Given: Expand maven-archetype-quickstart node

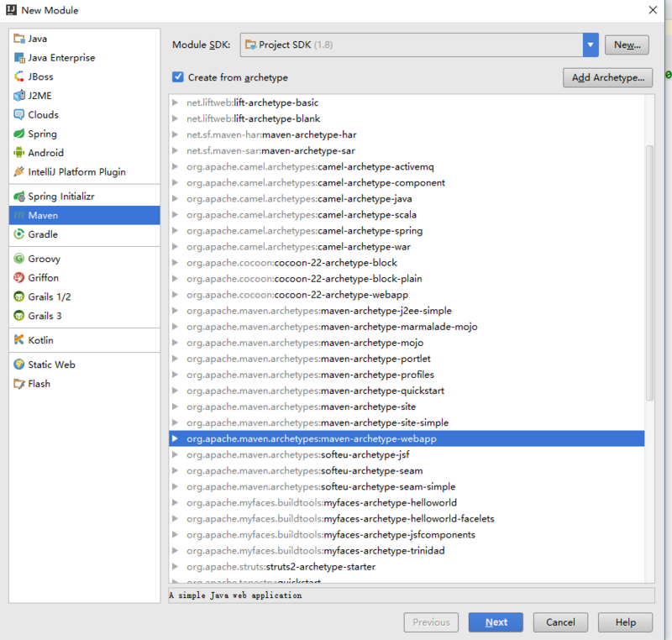Looking at the screenshot, I should [175, 391].
